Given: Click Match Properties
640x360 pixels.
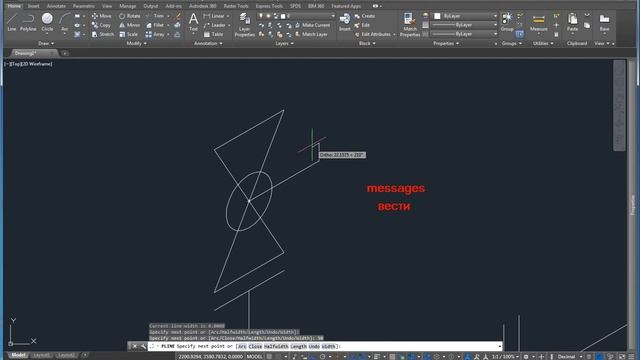Looking at the screenshot, I should pyautogui.click(x=410, y=25).
